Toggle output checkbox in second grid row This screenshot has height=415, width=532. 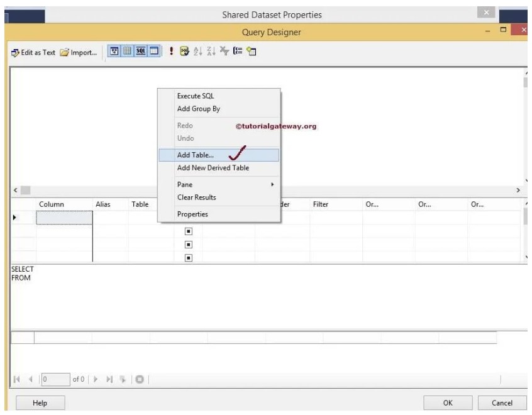pyautogui.click(x=188, y=231)
